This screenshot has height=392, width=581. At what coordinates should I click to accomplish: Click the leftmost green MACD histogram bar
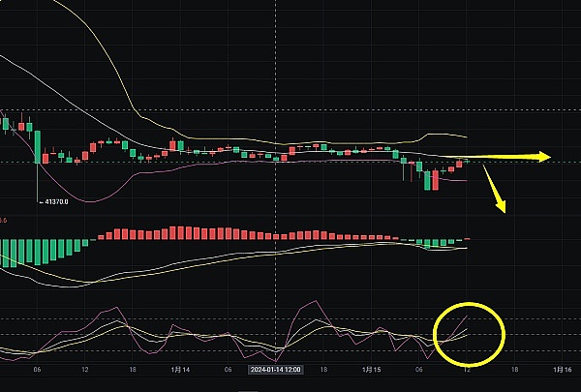(4, 254)
